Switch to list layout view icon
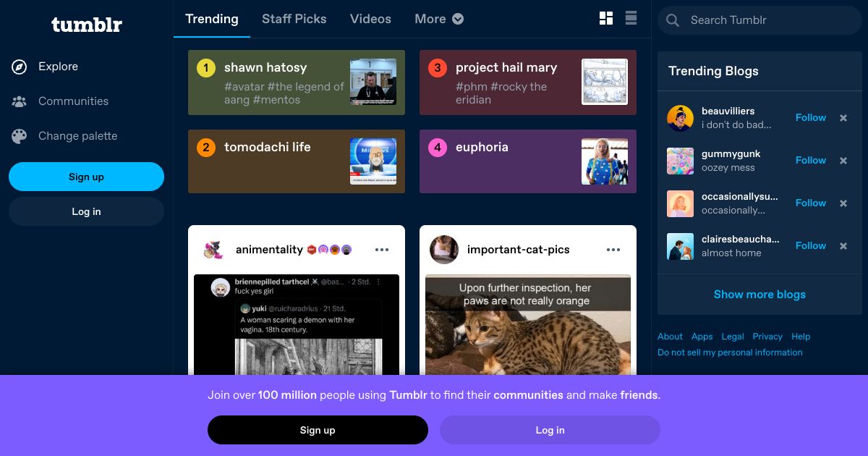This screenshot has height=456, width=868. click(x=631, y=19)
